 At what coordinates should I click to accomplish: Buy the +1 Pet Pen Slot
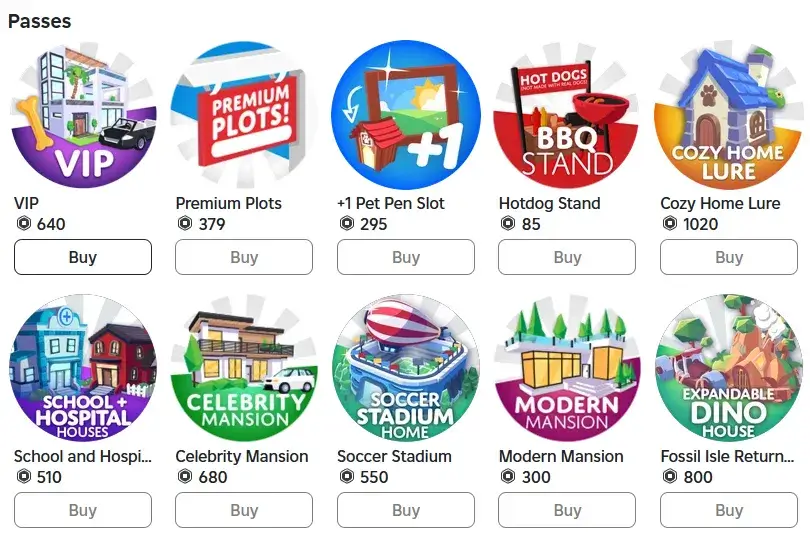(x=406, y=257)
